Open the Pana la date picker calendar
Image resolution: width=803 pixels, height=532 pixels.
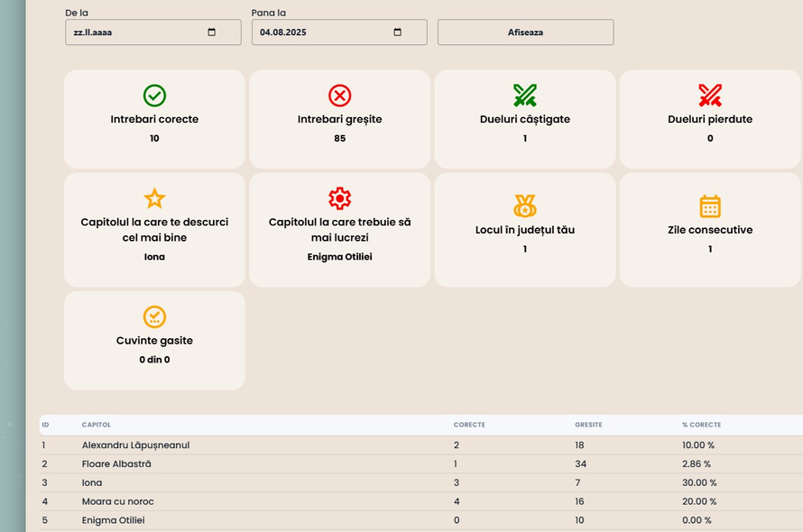point(398,32)
